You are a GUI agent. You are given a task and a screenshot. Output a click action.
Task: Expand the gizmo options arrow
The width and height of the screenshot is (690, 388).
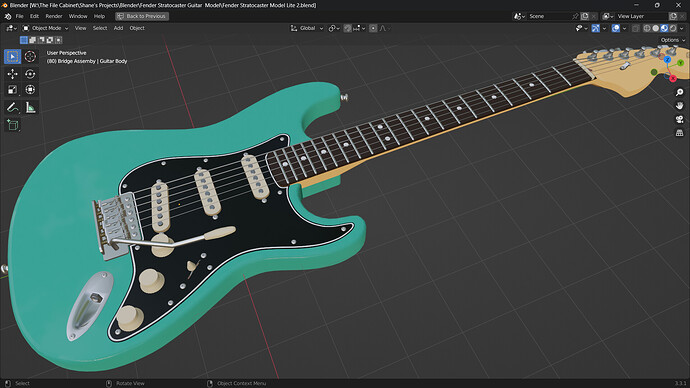[604, 28]
